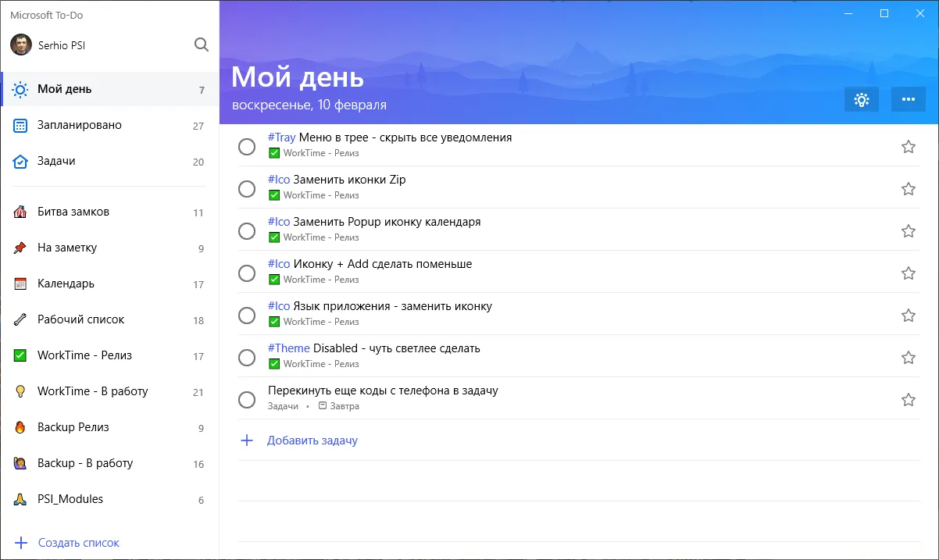Image resolution: width=939 pixels, height=560 pixels.
Task: Open the PSI_Modules list
Action: [x=71, y=498]
